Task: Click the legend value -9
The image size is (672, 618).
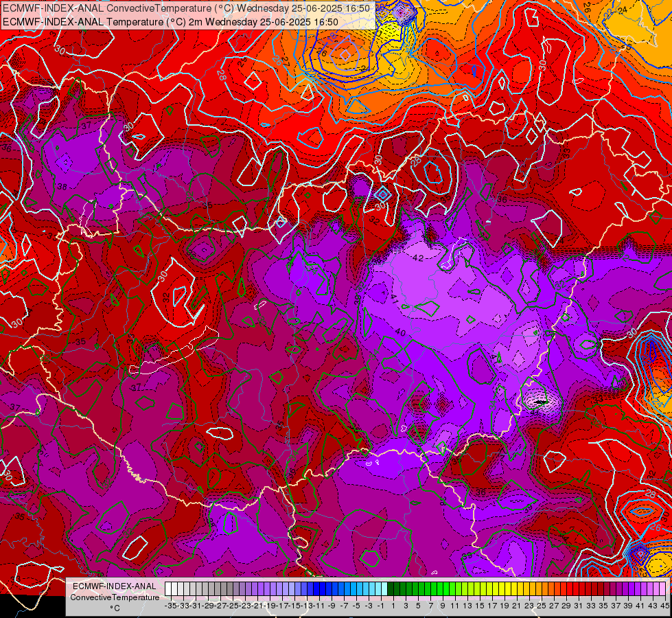Action: (x=331, y=606)
